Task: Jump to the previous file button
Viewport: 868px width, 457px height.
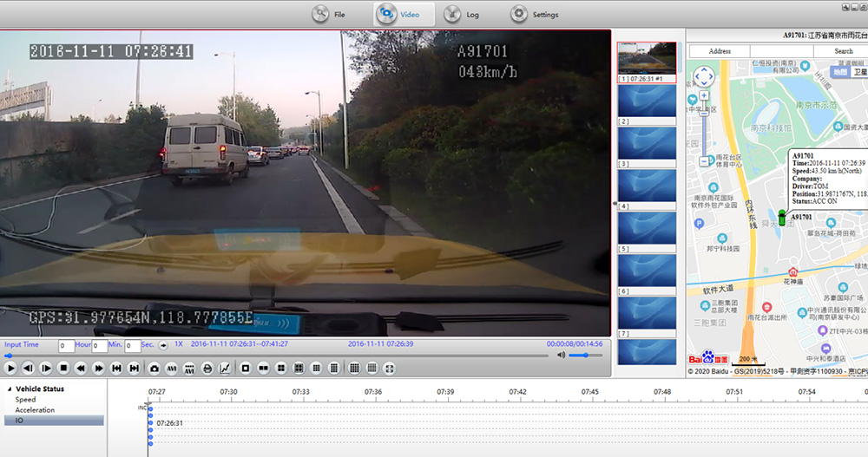Action: [x=116, y=368]
